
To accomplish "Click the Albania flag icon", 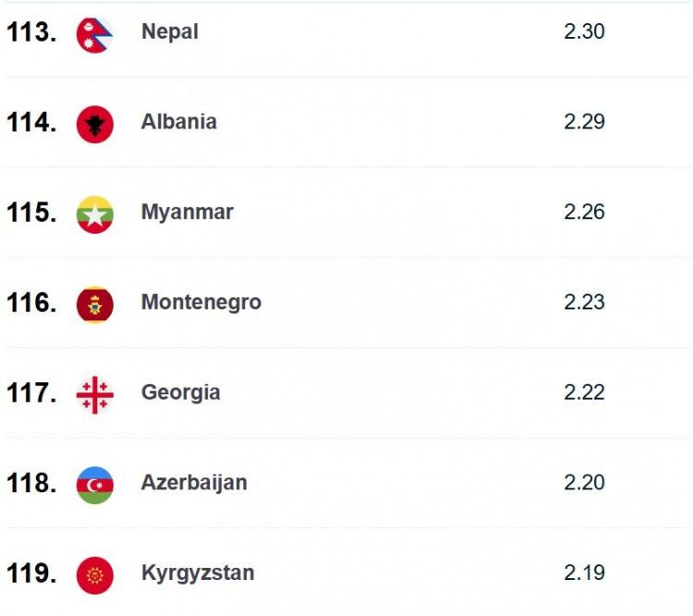I will coord(94,124).
